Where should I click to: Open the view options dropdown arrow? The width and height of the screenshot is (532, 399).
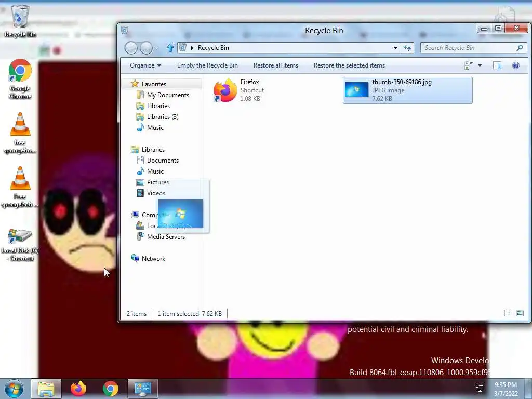(x=480, y=65)
